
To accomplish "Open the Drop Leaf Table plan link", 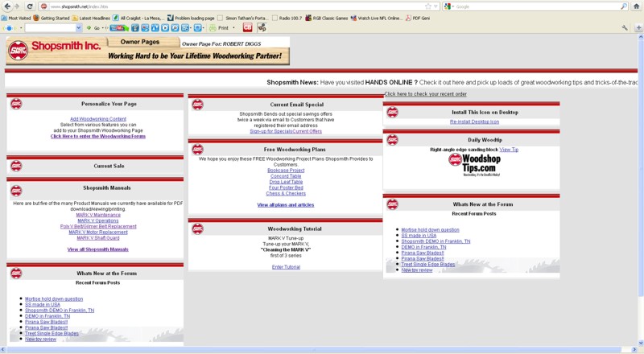I will (286, 182).
